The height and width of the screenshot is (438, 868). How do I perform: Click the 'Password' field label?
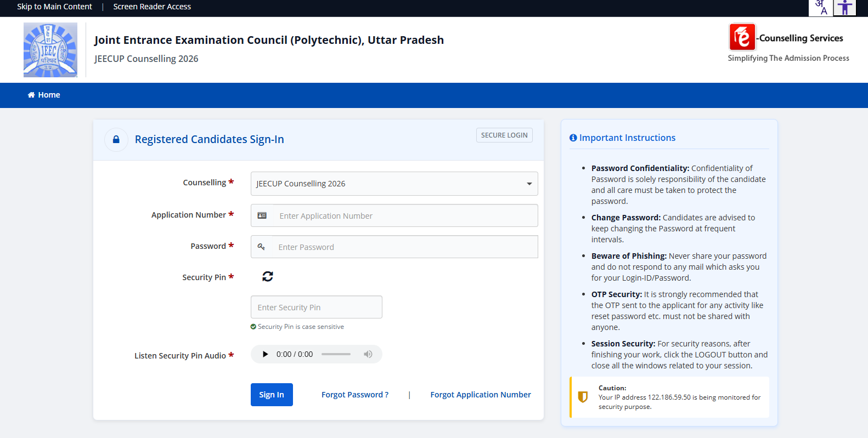208,246
